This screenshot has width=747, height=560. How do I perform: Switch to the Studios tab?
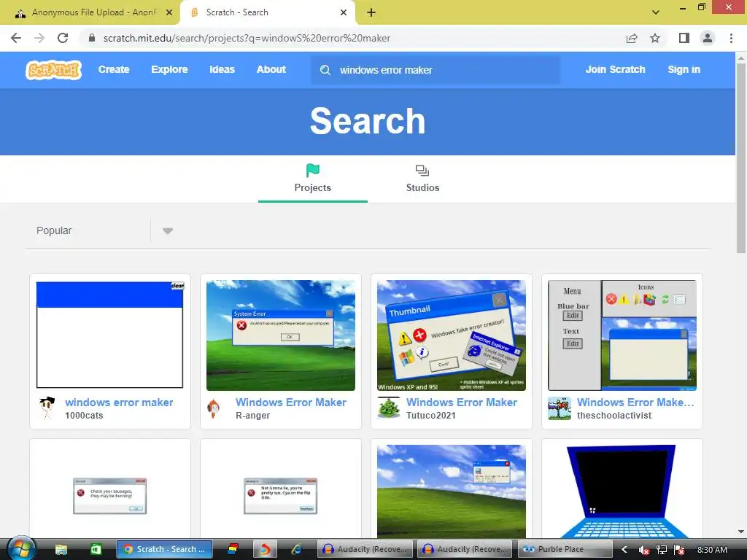click(422, 179)
